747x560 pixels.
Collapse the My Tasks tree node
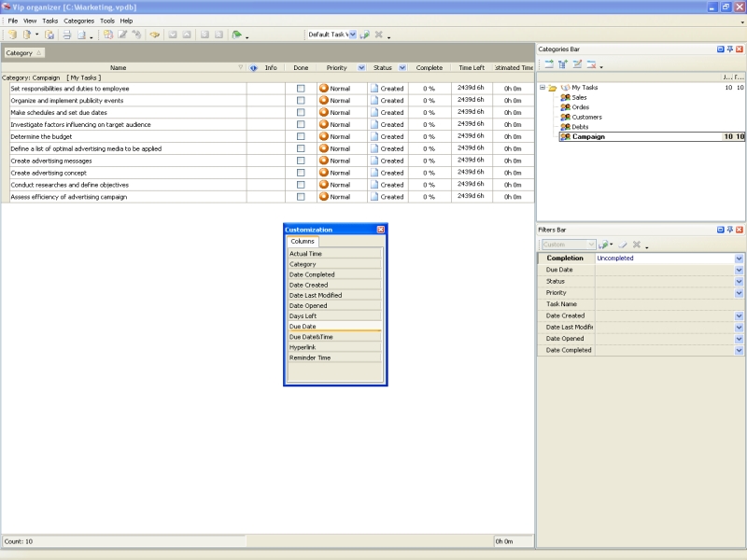coord(542,88)
